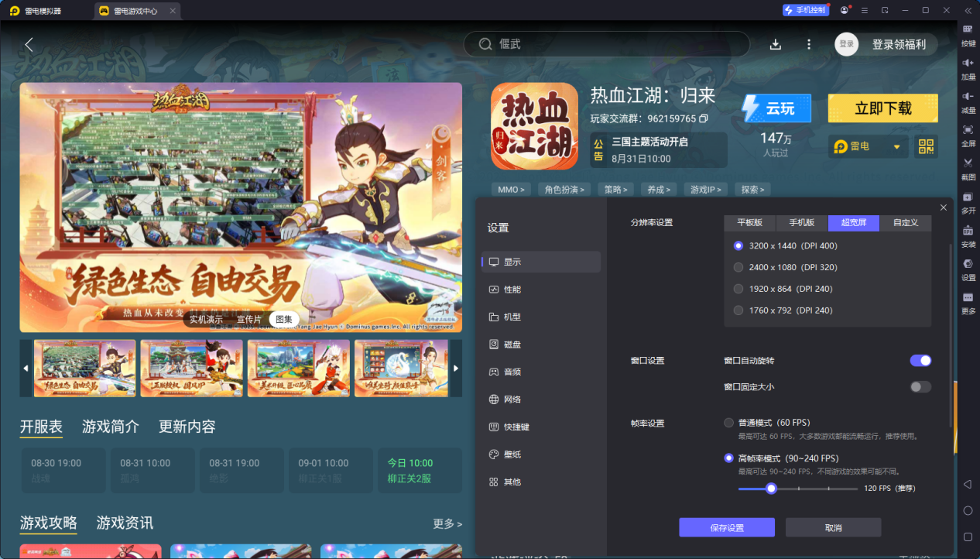The image size is (980, 559).
Task: Open the 网络 settings section
Action: click(x=541, y=400)
